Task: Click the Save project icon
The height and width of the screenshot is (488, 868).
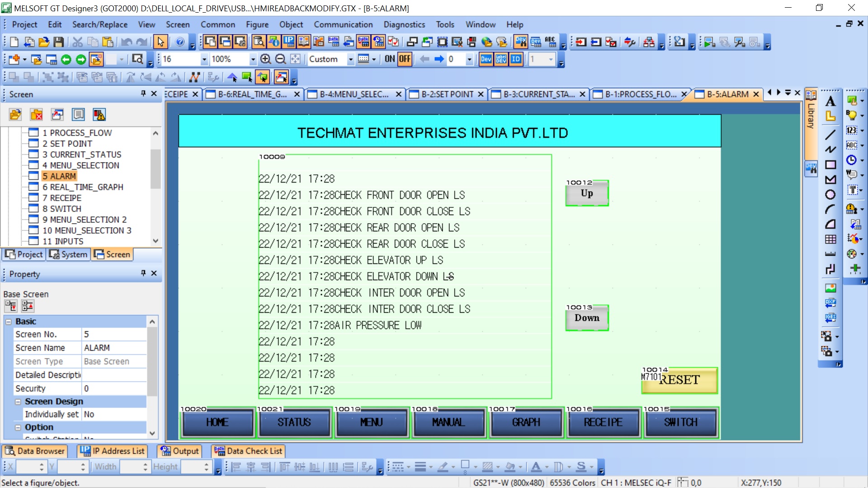Action: (x=58, y=42)
